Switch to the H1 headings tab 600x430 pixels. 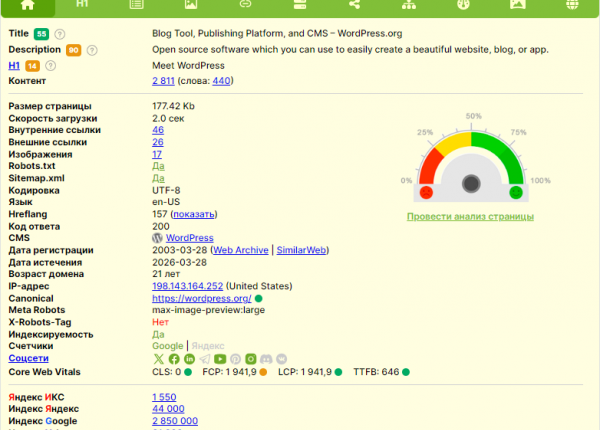click(82, 5)
